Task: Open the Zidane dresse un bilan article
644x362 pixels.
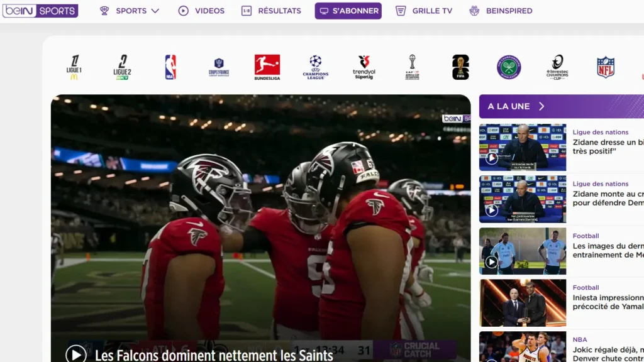Action: [x=608, y=147]
